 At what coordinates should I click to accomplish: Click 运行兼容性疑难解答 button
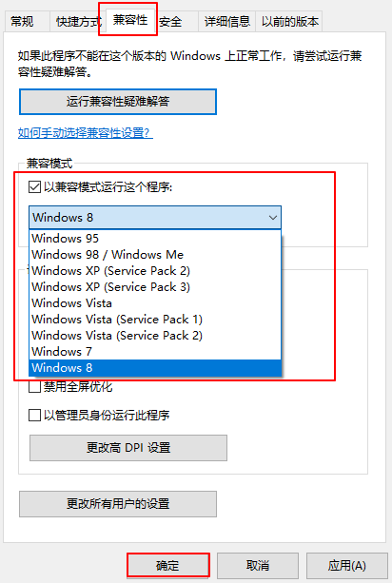coord(118,102)
